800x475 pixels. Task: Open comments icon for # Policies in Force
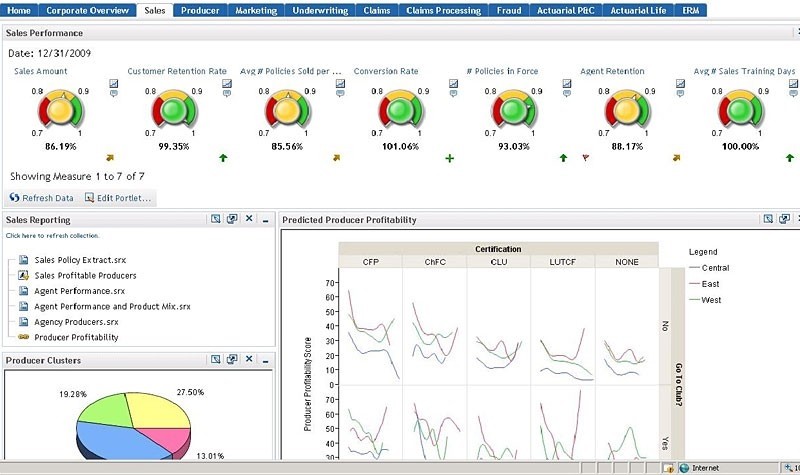[567, 93]
